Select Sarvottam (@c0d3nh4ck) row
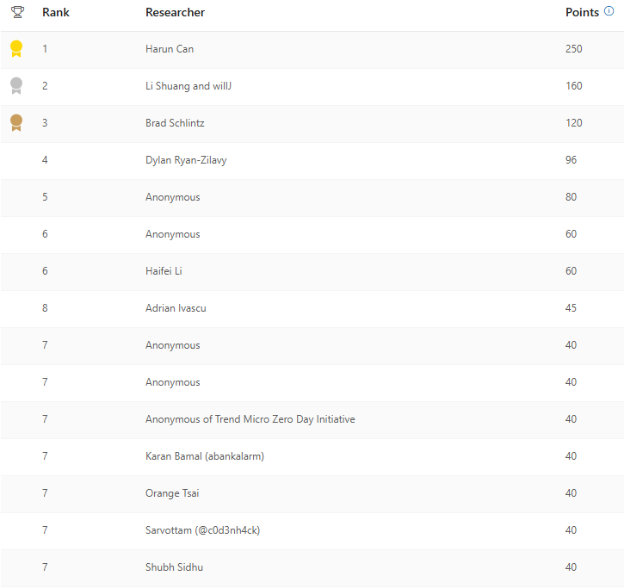Screen dimensions: 624x588 202,530
